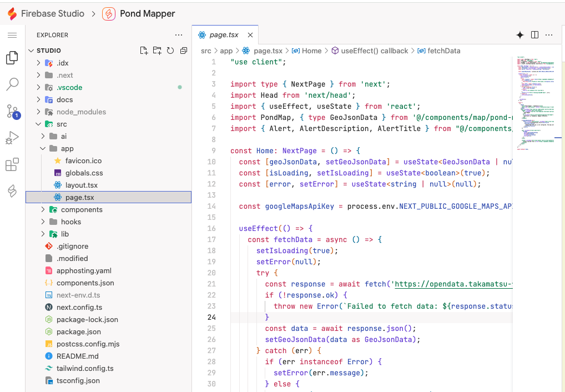Open globals.css file
Viewport: 565px width, 392px height.
pos(108,173)
